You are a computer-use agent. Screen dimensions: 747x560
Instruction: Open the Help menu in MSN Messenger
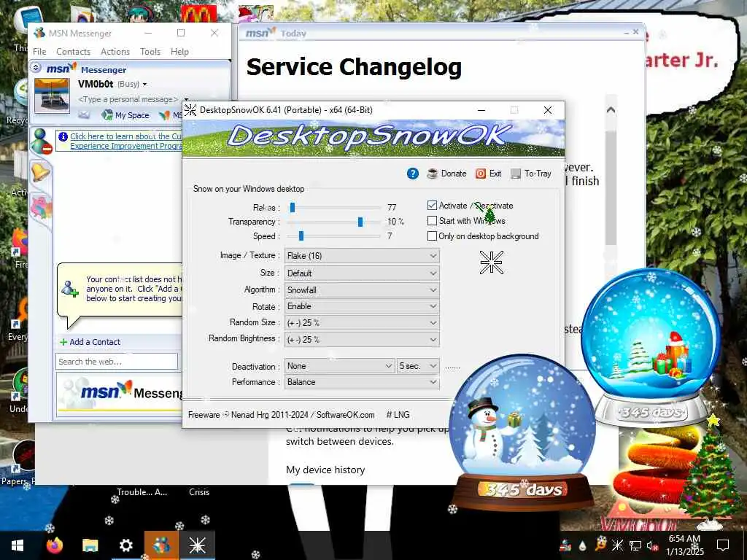[179, 52]
